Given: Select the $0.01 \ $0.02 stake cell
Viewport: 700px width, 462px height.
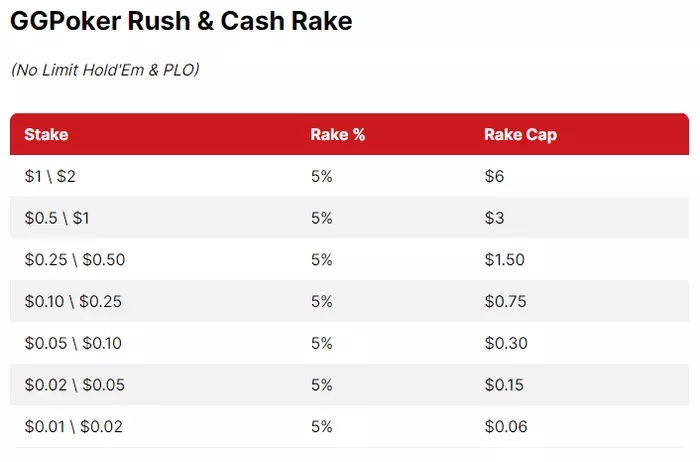Looking at the screenshot, I should (74, 426).
